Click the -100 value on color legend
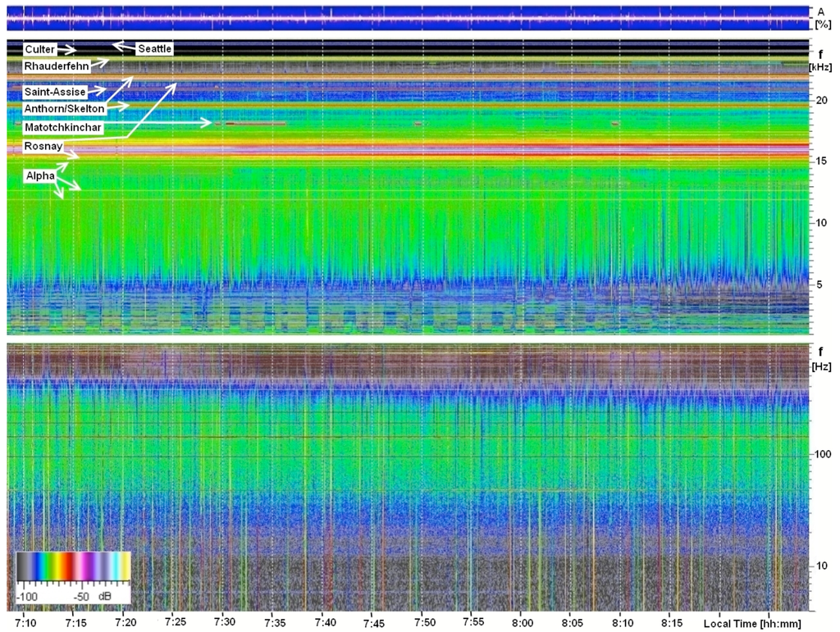840x632 pixels. tap(29, 595)
